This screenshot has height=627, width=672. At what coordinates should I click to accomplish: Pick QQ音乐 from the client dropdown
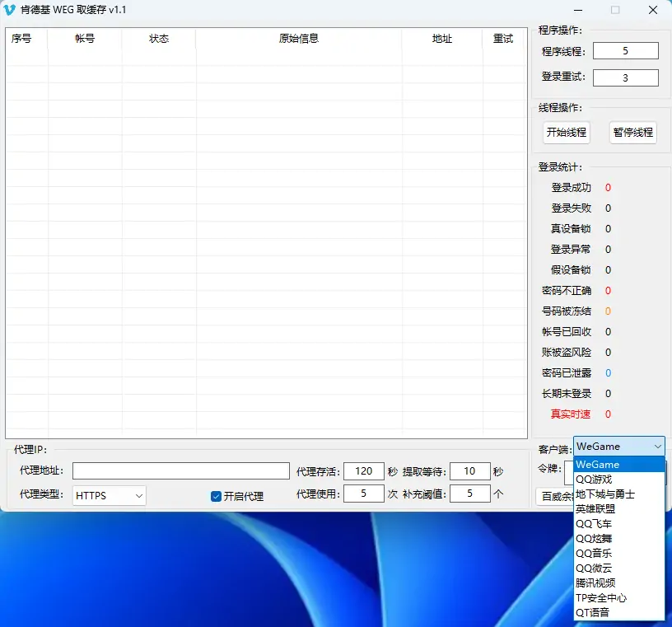pos(618,553)
